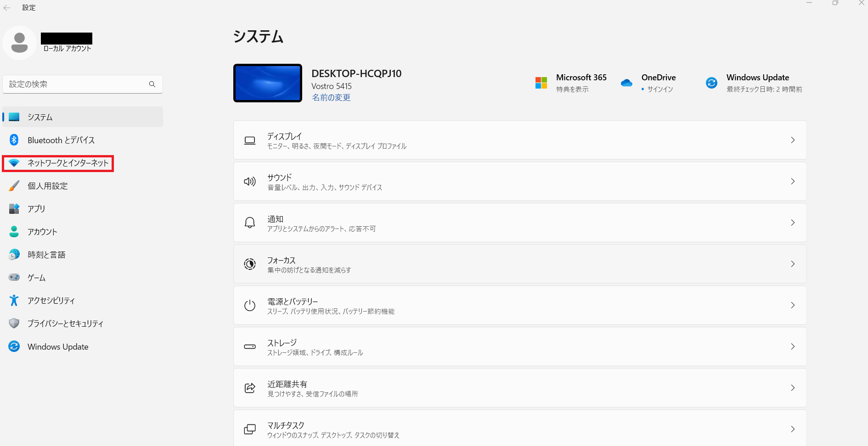Expand 近距離共有 row chevron
The height and width of the screenshot is (446, 868).
793,388
